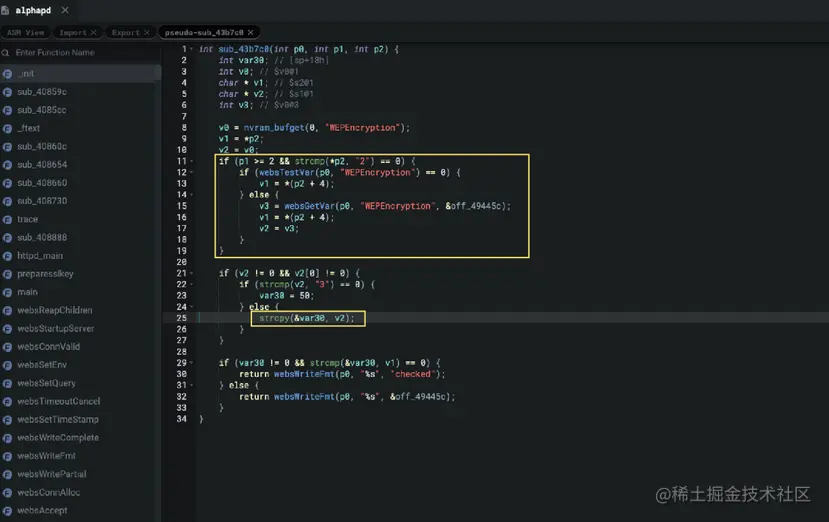Viewport: 829px width, 522px height.
Task: Close the Import tab
Action: 94,33
